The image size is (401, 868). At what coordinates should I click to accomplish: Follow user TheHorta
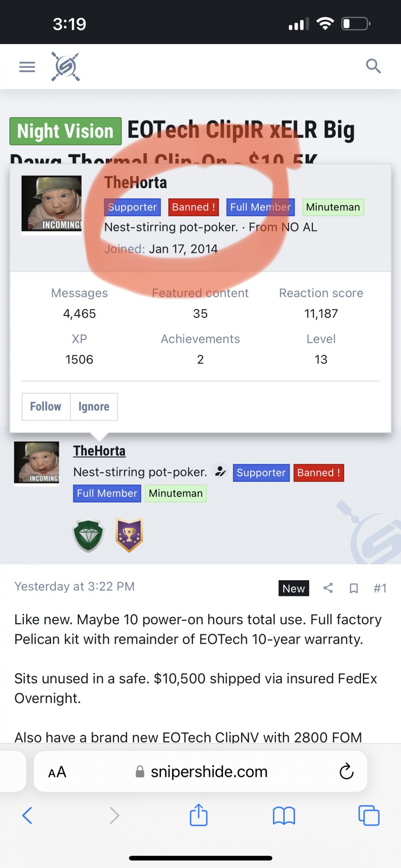point(46,406)
